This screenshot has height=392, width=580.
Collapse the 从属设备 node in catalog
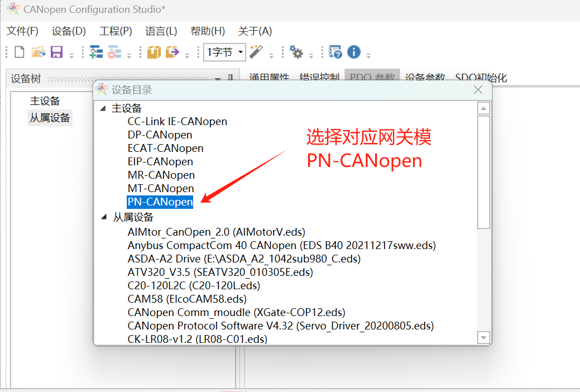click(104, 217)
